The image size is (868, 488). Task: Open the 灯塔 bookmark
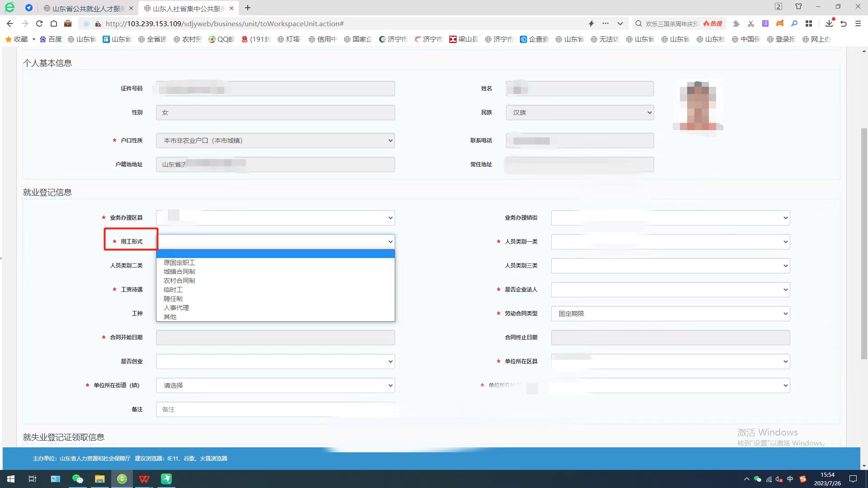289,39
